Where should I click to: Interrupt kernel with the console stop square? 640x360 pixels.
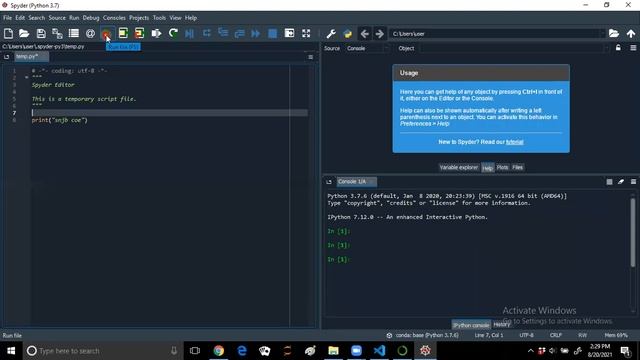point(609,182)
